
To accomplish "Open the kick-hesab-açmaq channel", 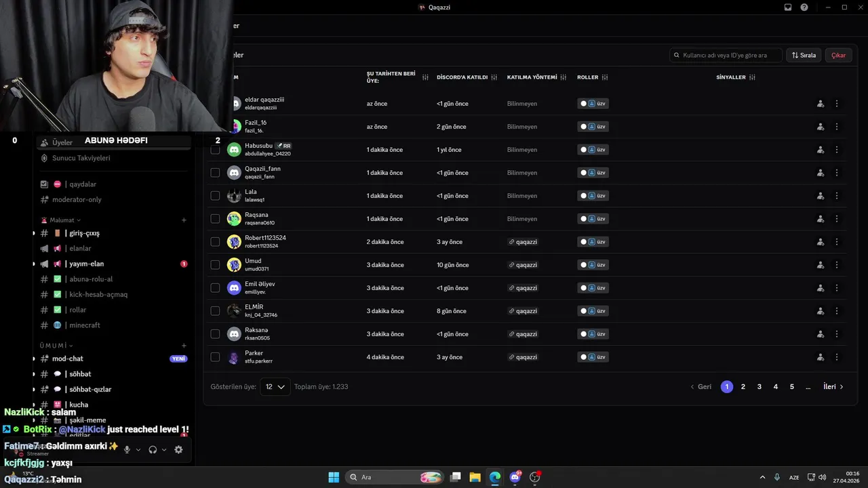I will point(113,295).
